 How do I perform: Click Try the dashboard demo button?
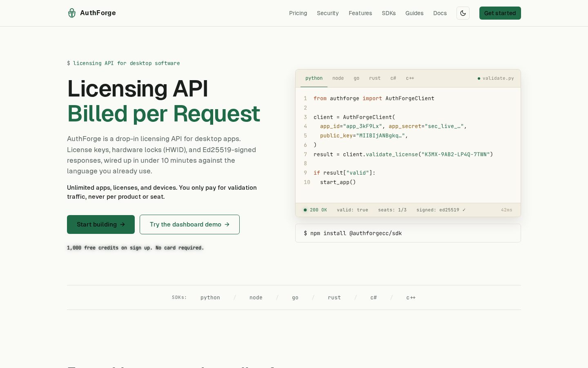coord(189,224)
